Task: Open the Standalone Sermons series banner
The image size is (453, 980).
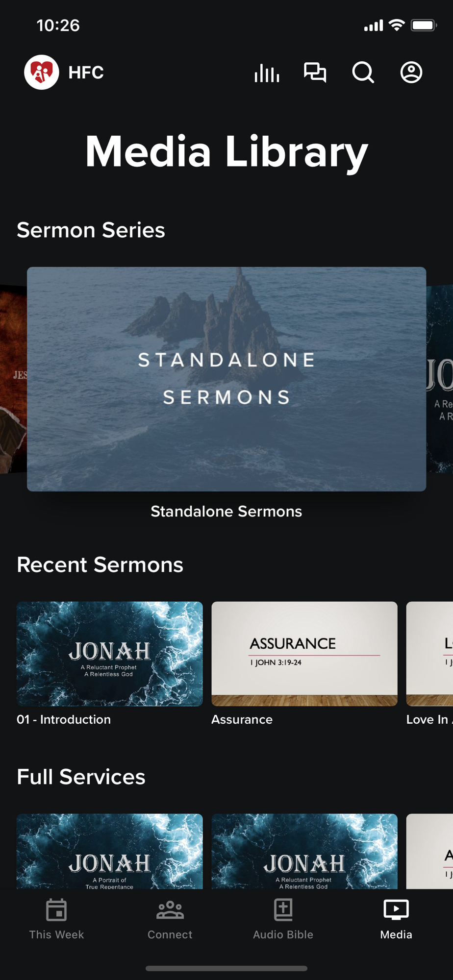Action: click(226, 379)
